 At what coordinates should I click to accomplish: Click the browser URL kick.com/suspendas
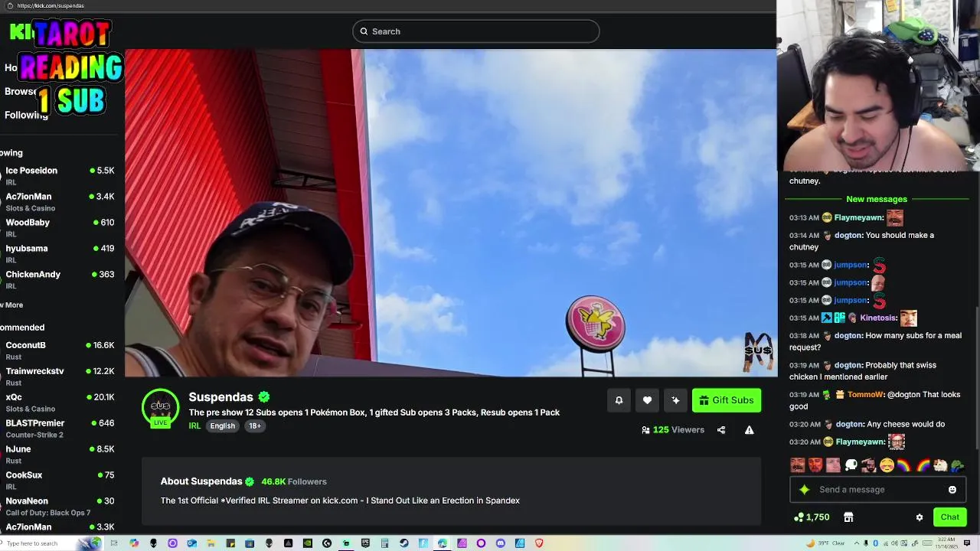pyautogui.click(x=51, y=5)
